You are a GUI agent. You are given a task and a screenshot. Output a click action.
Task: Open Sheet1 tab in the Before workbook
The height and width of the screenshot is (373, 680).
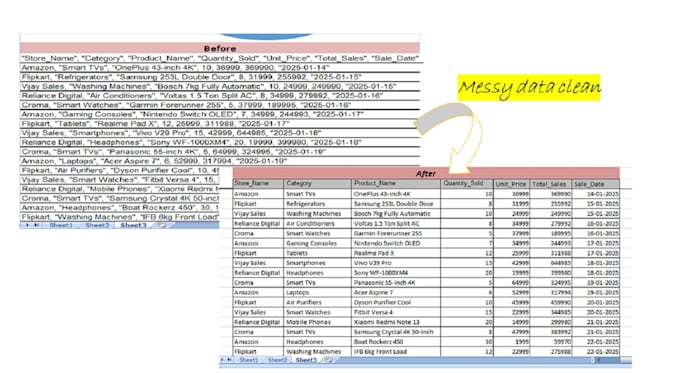point(61,225)
